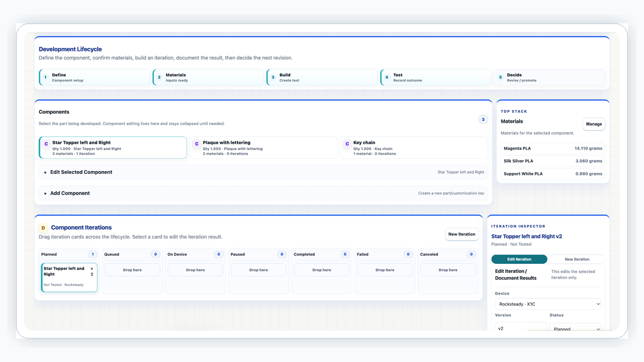Open the Status dropdown showing Planned
This screenshot has height=362, width=644.
[x=576, y=327]
